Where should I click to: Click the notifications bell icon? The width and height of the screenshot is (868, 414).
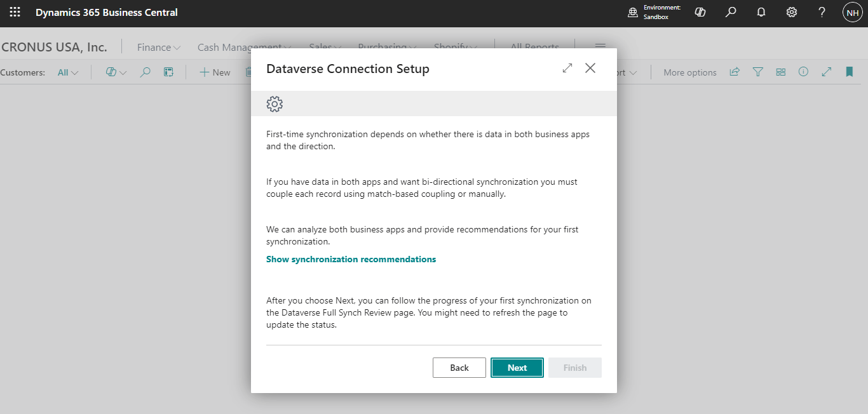coord(761,12)
